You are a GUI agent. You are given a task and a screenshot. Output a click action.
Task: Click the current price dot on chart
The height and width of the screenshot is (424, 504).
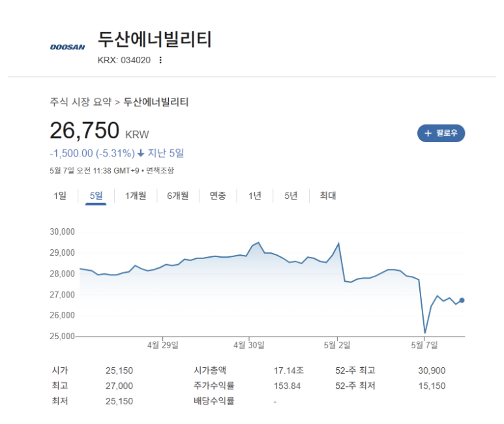[x=462, y=300]
